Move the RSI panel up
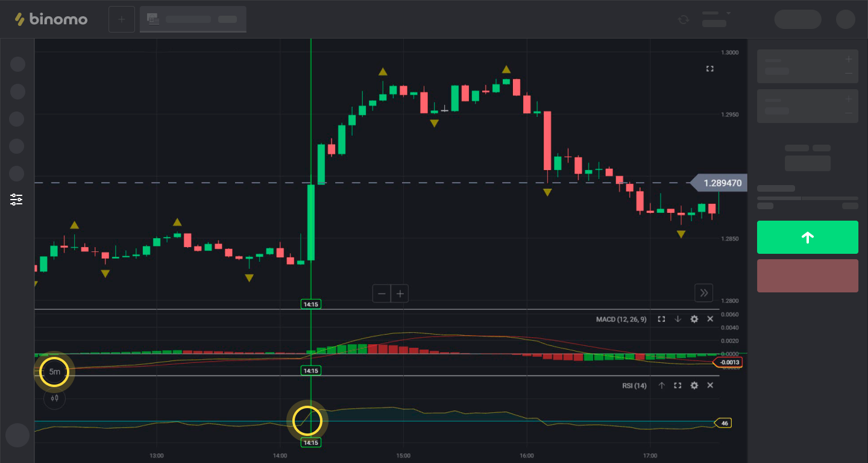This screenshot has width=868, height=463. (x=661, y=385)
